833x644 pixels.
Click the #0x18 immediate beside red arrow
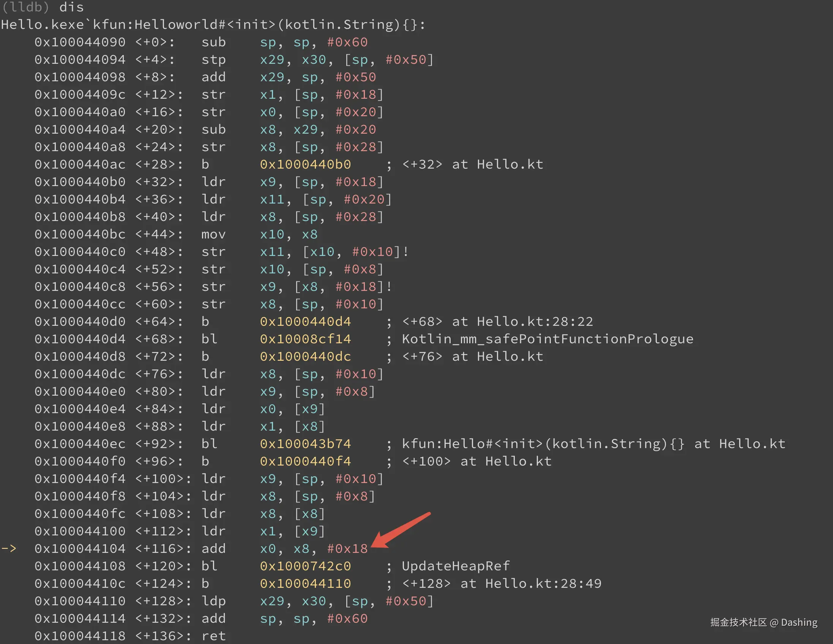click(x=347, y=549)
